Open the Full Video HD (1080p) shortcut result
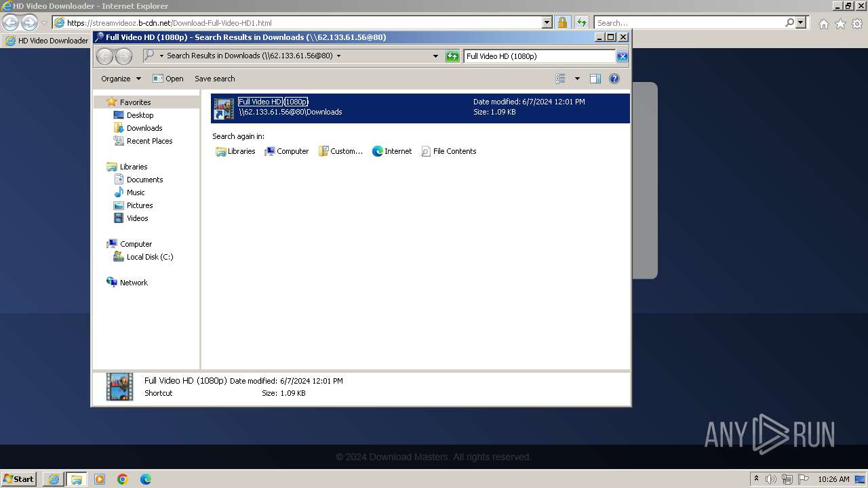This screenshot has height=488, width=868. pos(420,108)
